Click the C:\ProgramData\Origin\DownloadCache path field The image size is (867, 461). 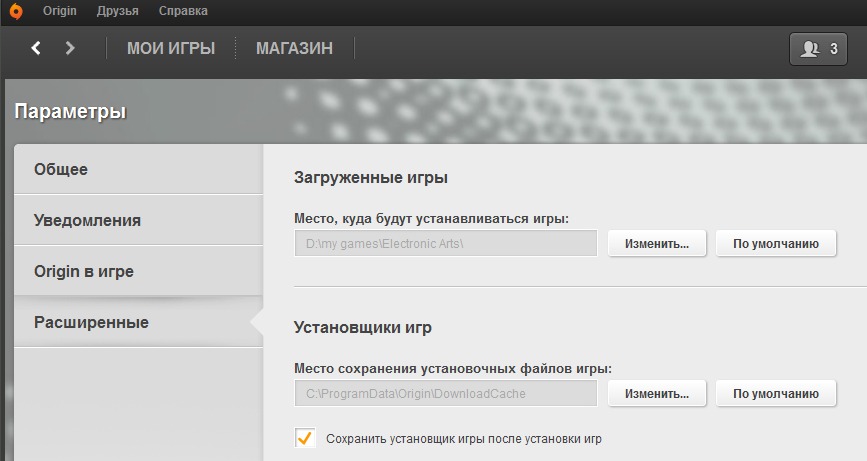coord(446,394)
